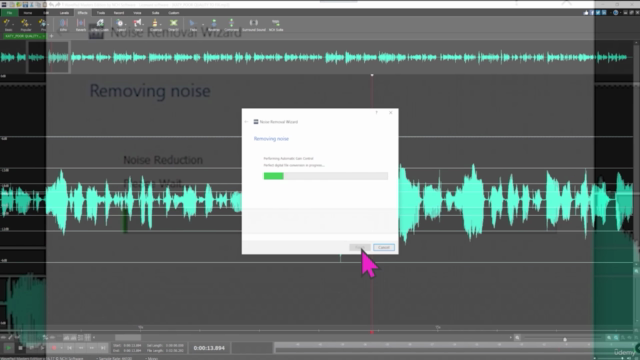Click the Basic effects wand icon
Image resolution: width=640 pixels, height=360 pixels.
pos(7,24)
